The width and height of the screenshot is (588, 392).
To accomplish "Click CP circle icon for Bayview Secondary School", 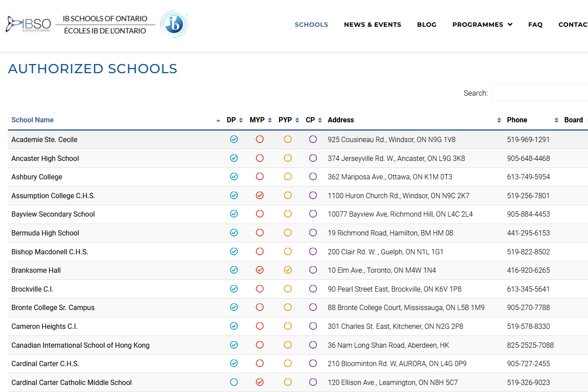I will [x=313, y=214].
